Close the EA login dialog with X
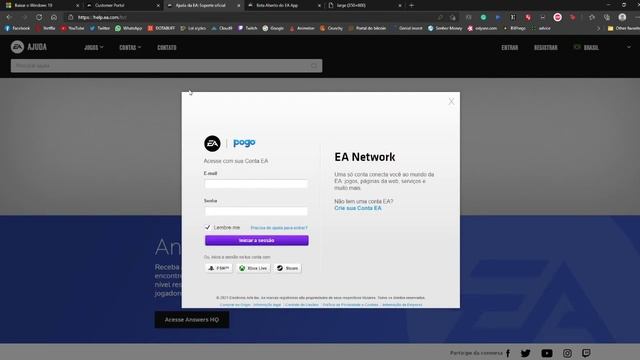The image size is (640, 360). tap(451, 102)
